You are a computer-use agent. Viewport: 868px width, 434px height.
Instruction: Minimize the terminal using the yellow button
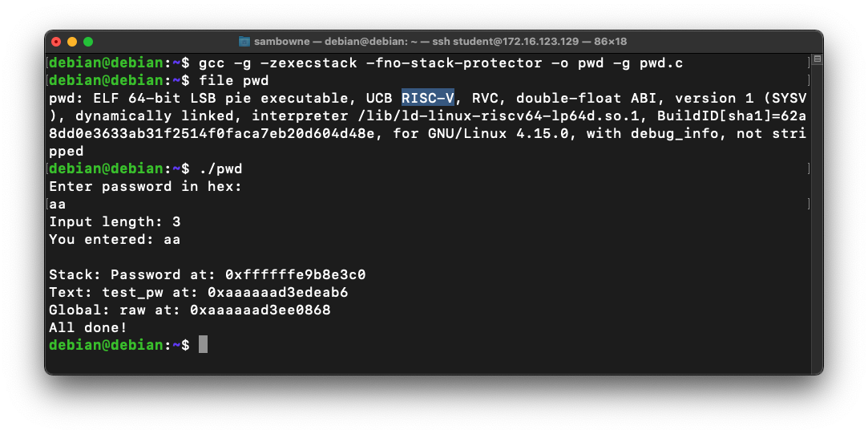click(x=72, y=41)
